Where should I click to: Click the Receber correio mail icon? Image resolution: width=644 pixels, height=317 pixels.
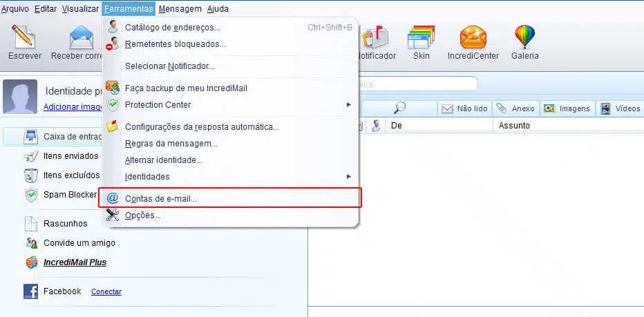tap(82, 37)
